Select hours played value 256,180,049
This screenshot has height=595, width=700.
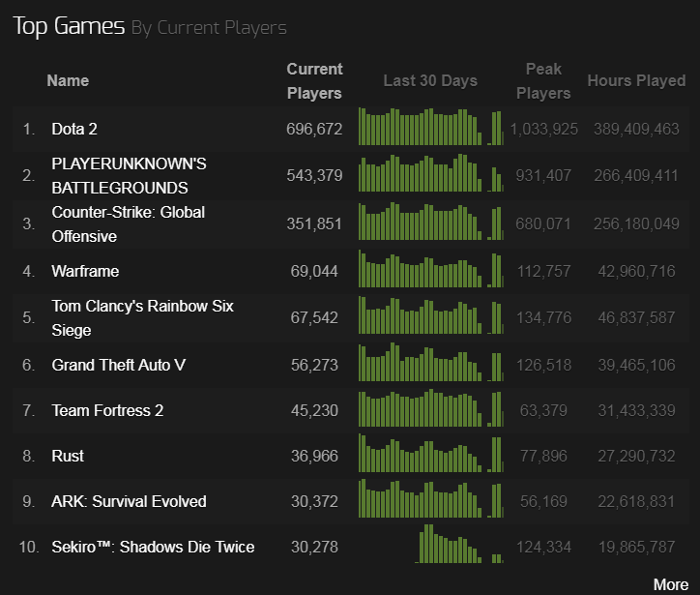(x=636, y=223)
